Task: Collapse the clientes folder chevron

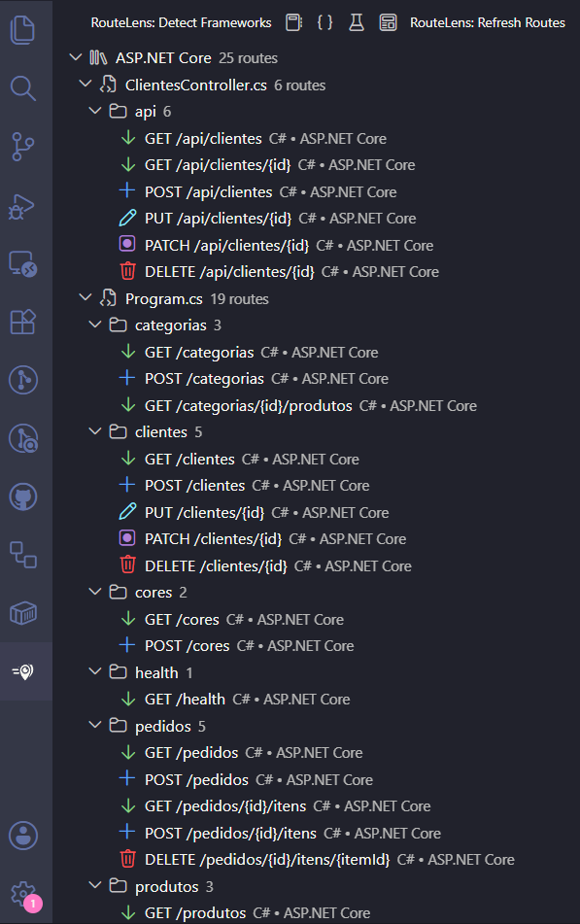Action: [x=95, y=431]
